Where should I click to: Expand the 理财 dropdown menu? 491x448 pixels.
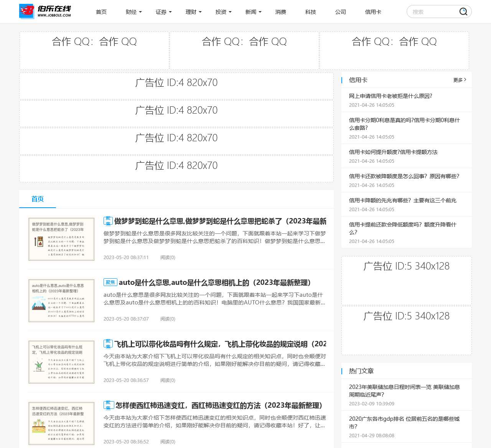click(193, 12)
